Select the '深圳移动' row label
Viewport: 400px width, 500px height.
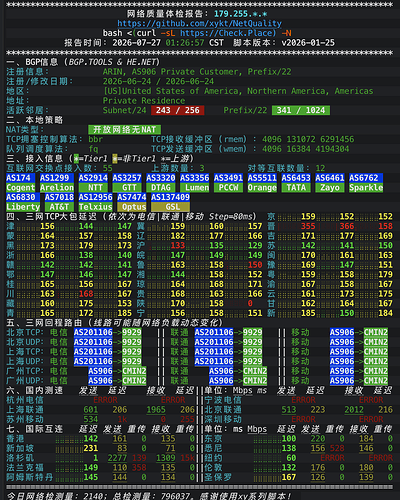coord(223,420)
